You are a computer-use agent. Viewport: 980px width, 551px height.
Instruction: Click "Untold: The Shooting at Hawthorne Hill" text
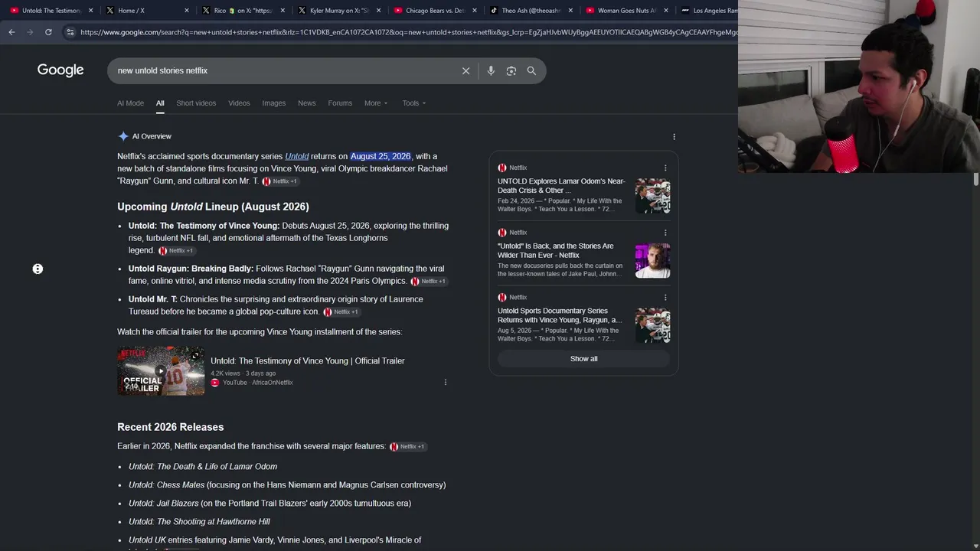coord(199,522)
